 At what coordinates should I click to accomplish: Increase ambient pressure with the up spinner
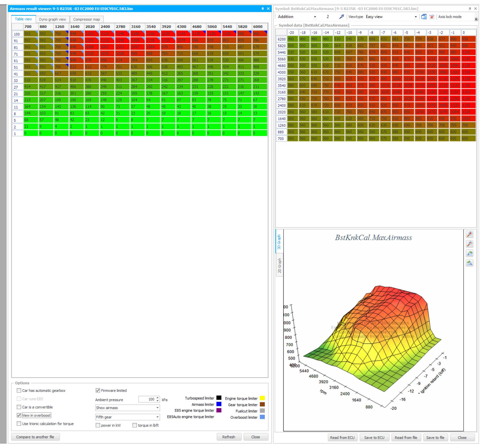158,397
